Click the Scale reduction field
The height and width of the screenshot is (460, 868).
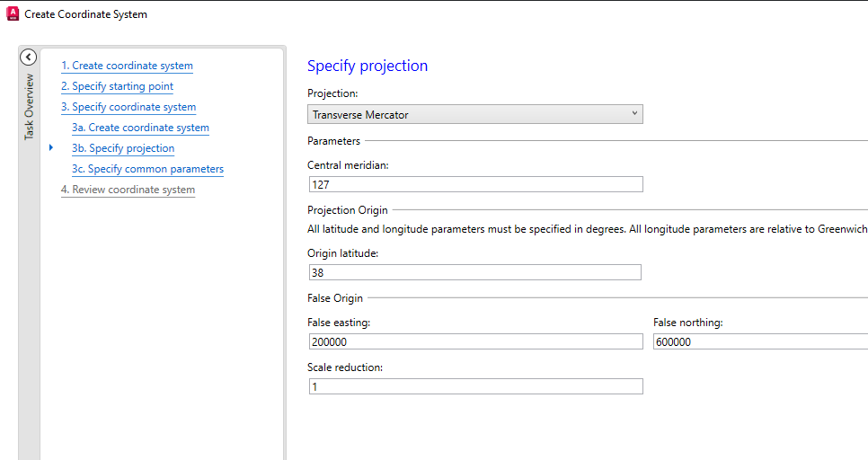coord(474,386)
